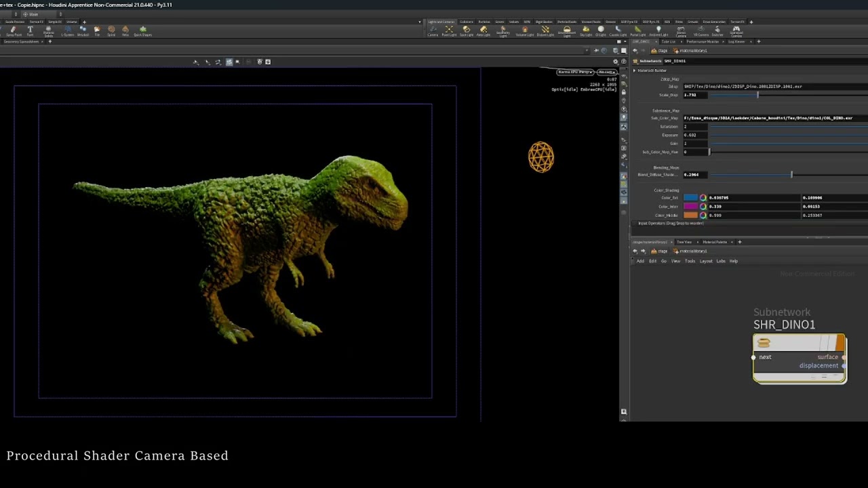Open the Karma XPU Persp viewport menu
This screenshot has height=488, width=868.
(575, 72)
